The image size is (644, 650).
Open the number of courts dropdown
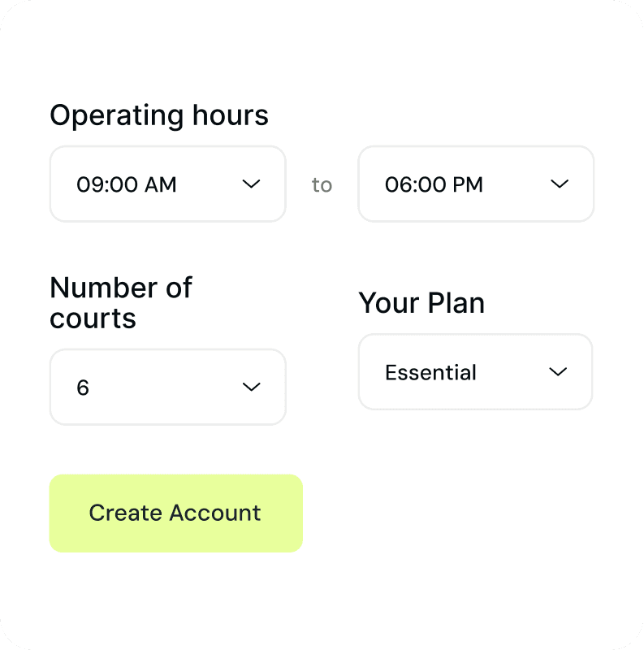click(x=167, y=387)
